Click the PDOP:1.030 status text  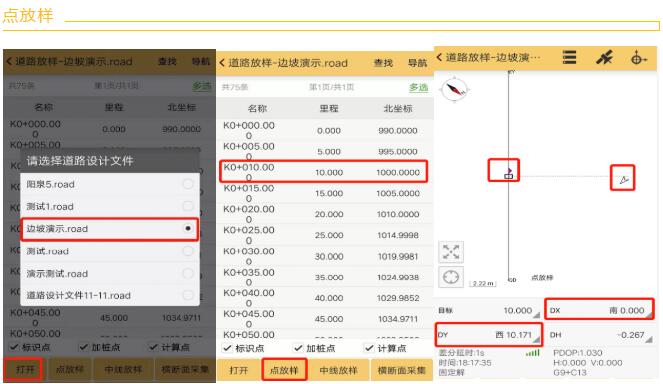[578, 353]
